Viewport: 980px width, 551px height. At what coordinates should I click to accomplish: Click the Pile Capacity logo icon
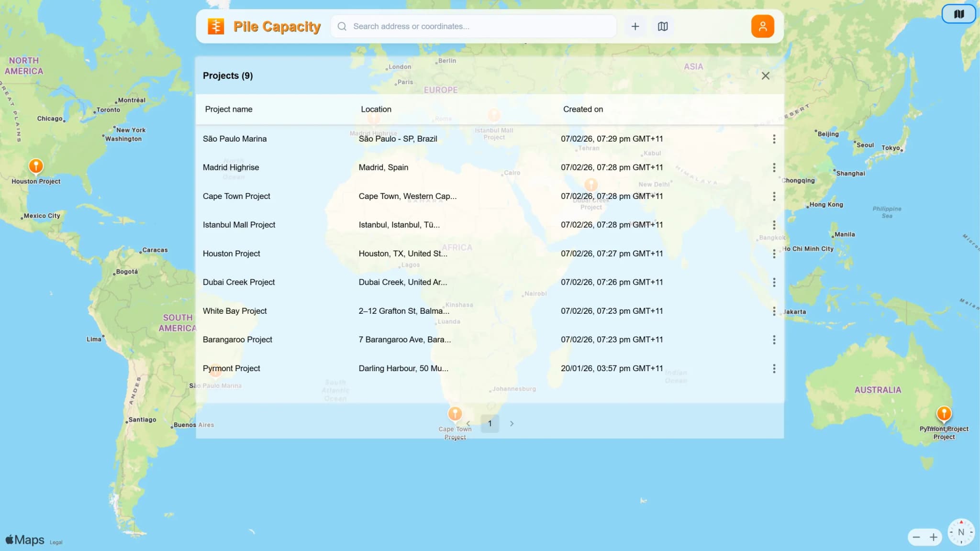point(216,26)
